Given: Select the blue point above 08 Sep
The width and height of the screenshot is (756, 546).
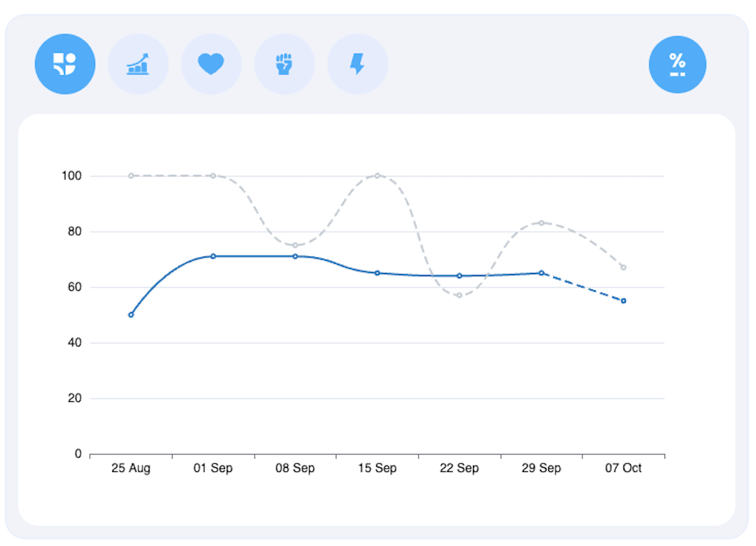Looking at the screenshot, I should tap(295, 256).
